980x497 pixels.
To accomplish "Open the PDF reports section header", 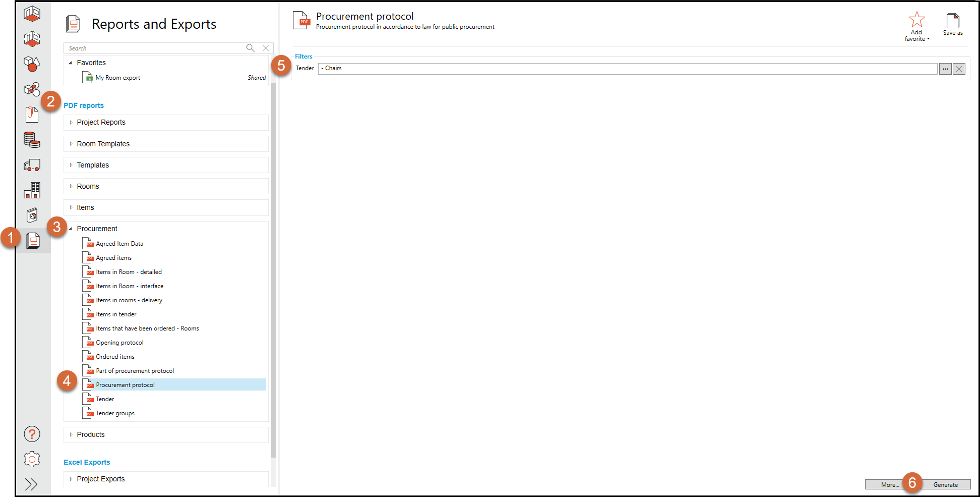I will coord(84,105).
